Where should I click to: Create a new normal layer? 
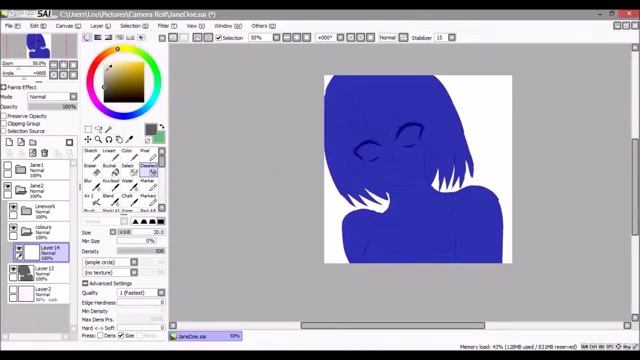(x=9, y=142)
